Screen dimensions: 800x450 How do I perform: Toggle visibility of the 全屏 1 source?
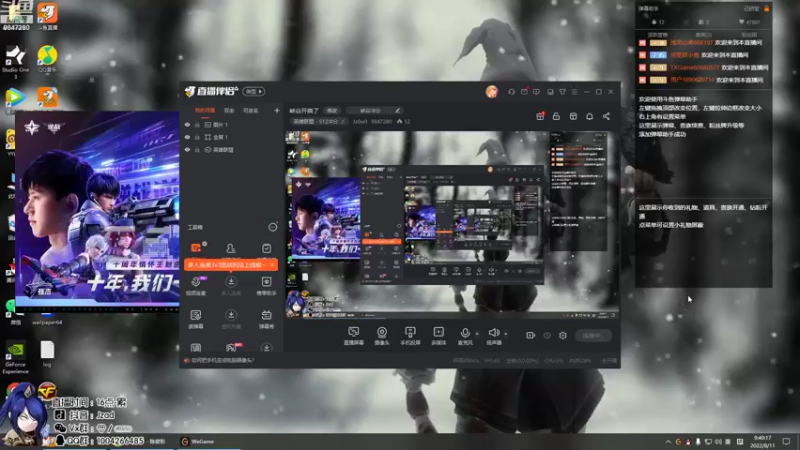pyautogui.click(x=187, y=137)
